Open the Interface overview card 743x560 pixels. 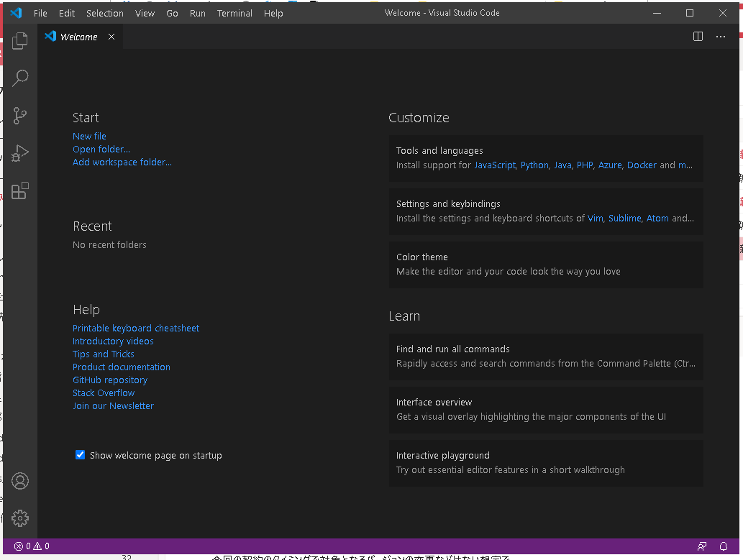(546, 410)
